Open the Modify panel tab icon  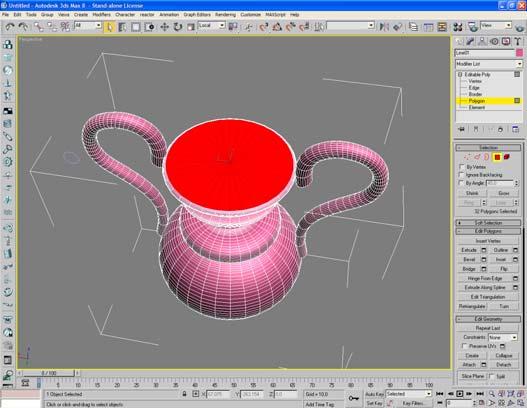point(471,41)
